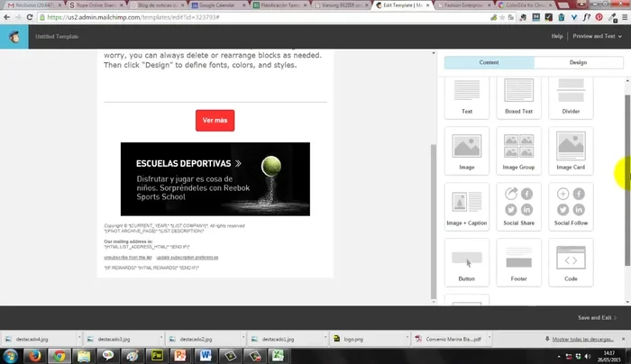Click the volume icon in system tray
The image size is (631, 364).
click(x=588, y=357)
